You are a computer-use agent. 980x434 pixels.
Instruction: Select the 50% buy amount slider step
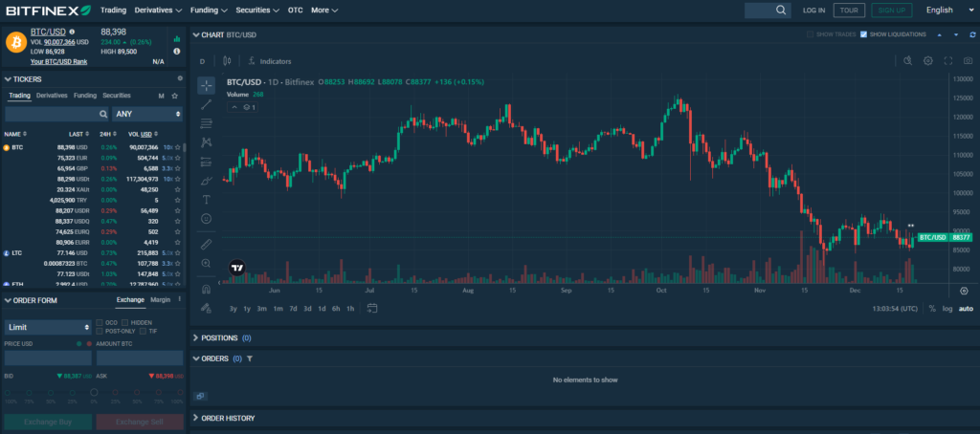click(51, 393)
